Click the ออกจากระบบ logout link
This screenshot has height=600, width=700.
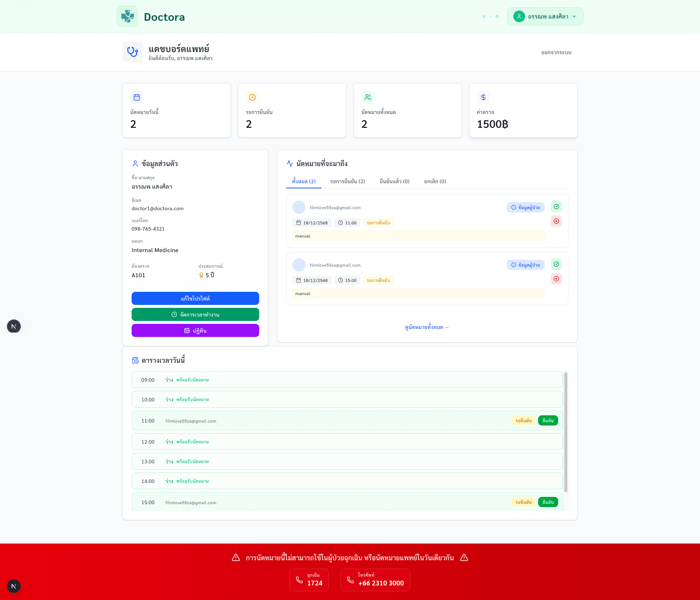click(556, 52)
